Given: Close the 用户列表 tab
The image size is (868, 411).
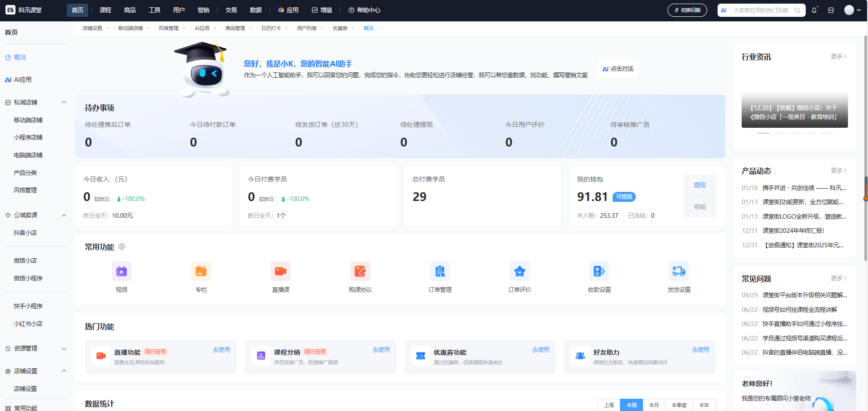Looking at the screenshot, I should coord(322,28).
